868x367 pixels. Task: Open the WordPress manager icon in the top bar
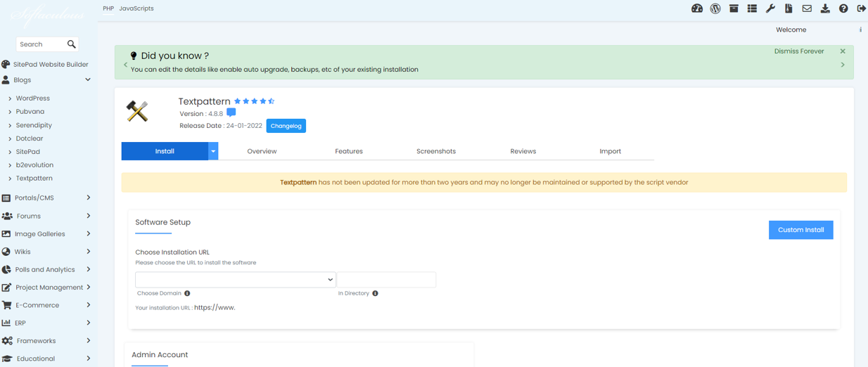pos(715,8)
